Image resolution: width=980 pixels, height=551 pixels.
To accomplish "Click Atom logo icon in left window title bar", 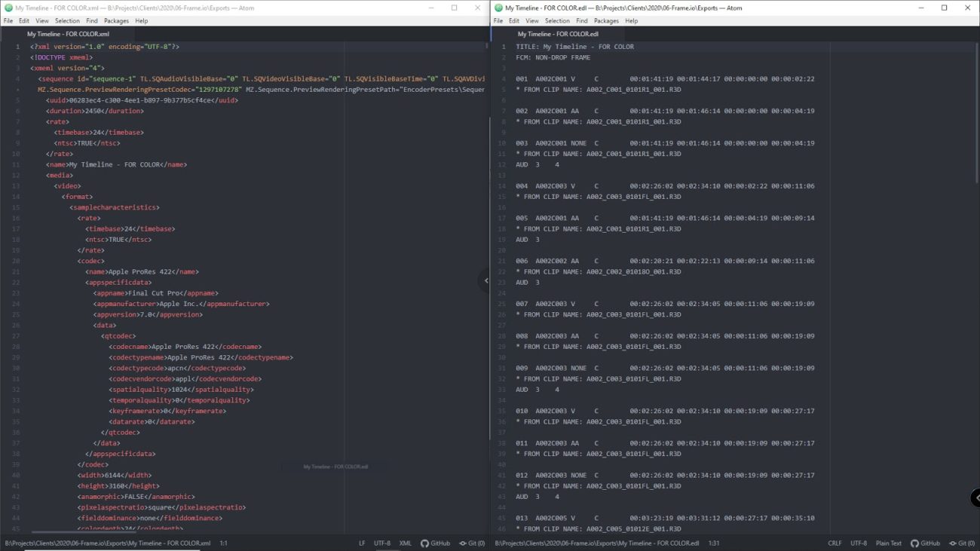I will 8,8.
